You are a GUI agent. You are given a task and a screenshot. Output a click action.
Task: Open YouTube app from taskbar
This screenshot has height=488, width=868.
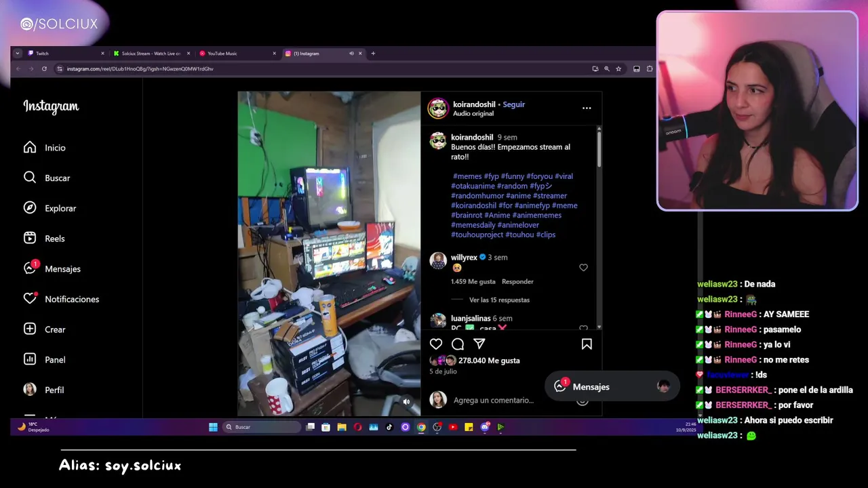tap(453, 427)
